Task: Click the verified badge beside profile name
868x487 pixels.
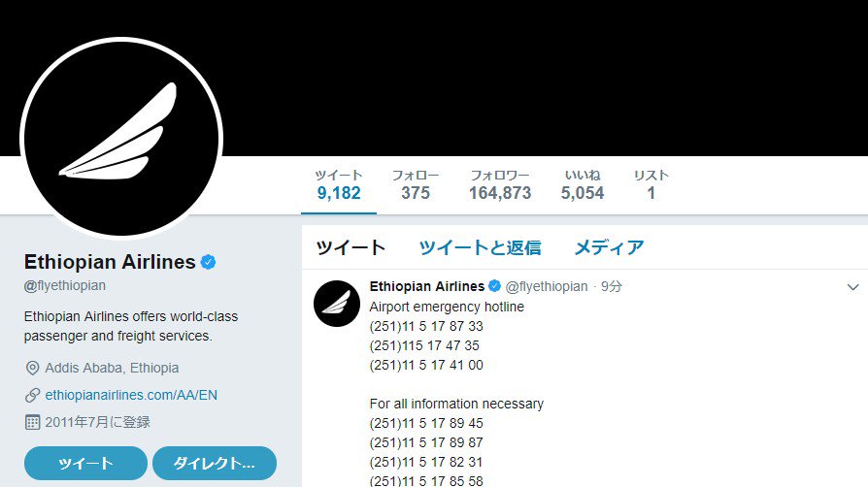Action: [x=208, y=262]
